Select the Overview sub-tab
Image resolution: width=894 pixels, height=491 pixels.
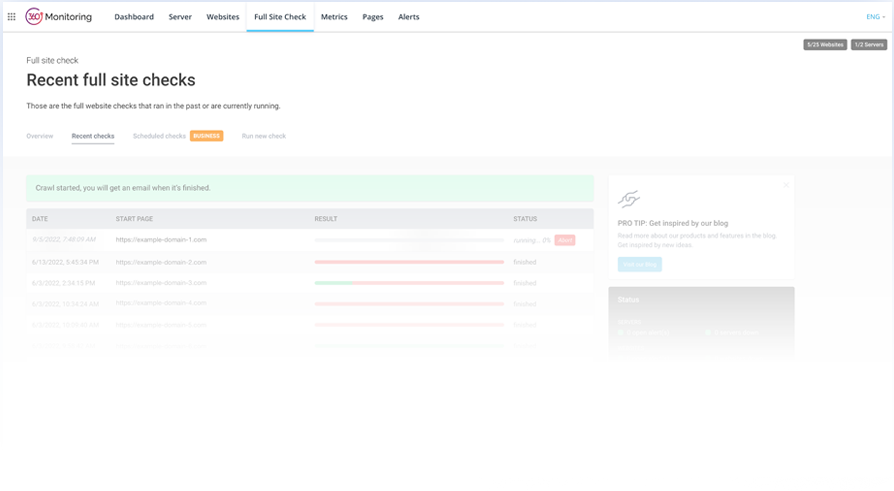[x=40, y=136]
